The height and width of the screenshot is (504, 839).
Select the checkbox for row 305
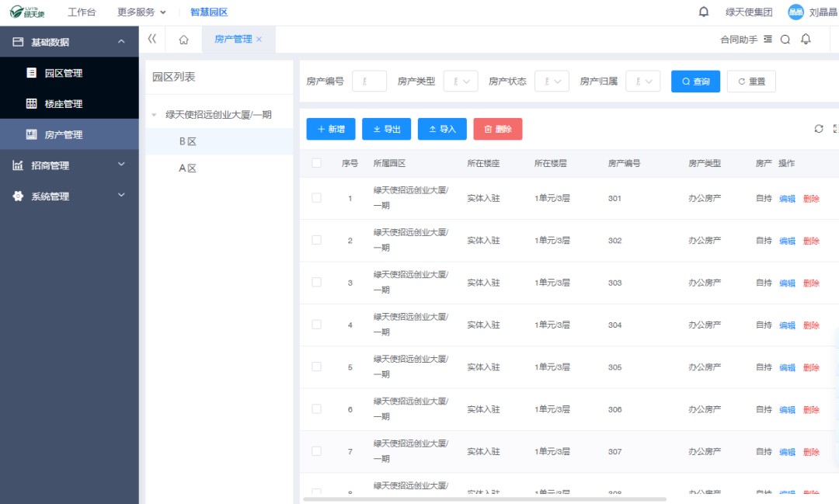[x=316, y=367]
